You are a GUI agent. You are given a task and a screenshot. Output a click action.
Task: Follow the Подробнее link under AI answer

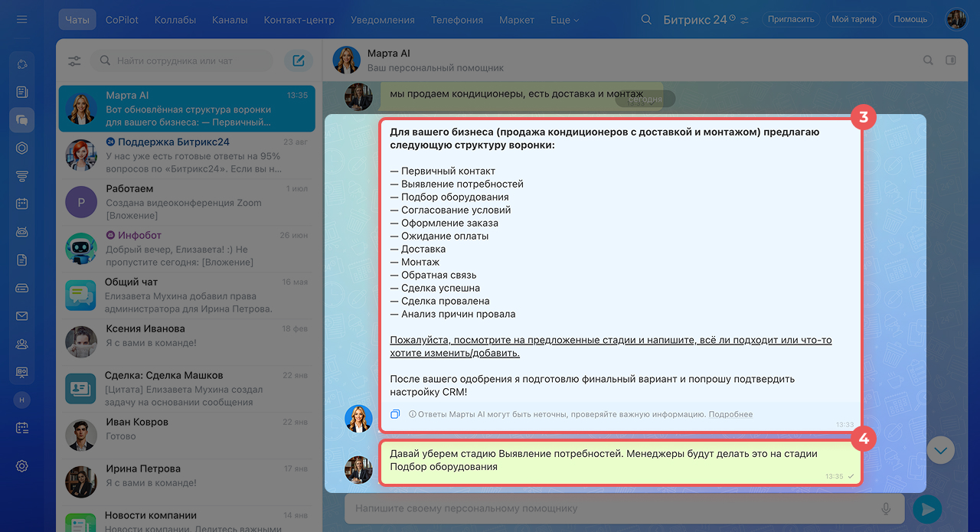[x=730, y=414]
